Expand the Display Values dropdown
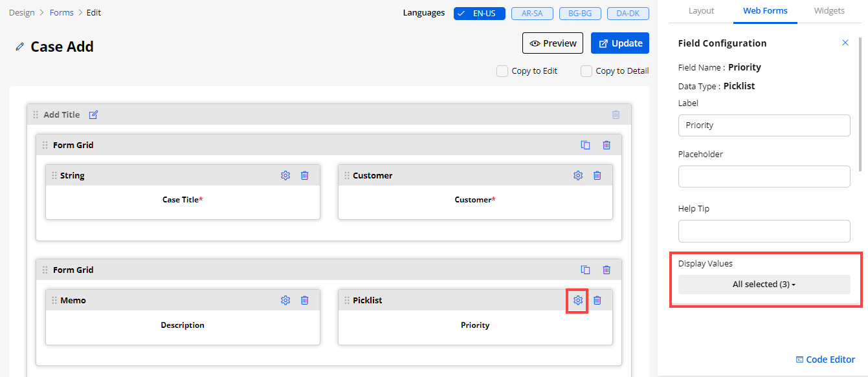This screenshot has width=868, height=377. point(764,285)
